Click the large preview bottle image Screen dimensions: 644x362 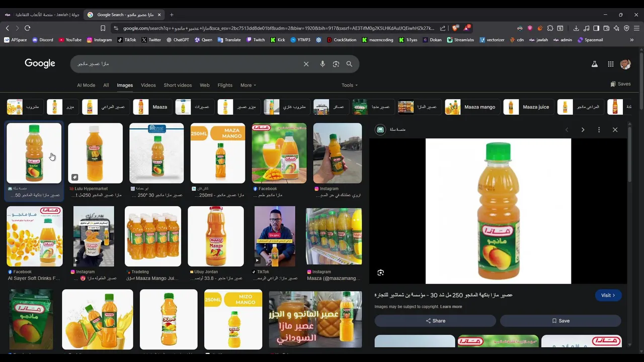coord(498,211)
